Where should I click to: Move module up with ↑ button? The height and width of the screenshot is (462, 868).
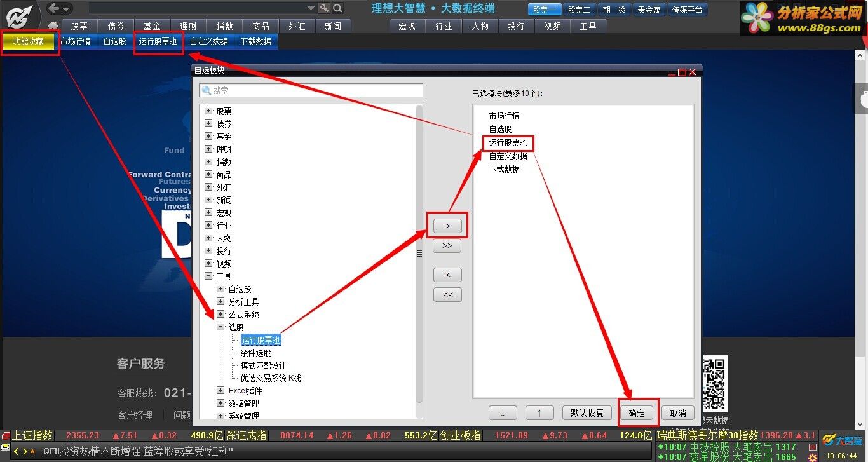click(x=540, y=413)
